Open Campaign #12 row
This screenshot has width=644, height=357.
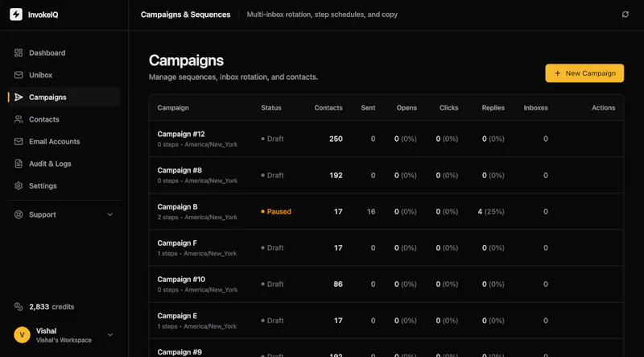click(386, 139)
